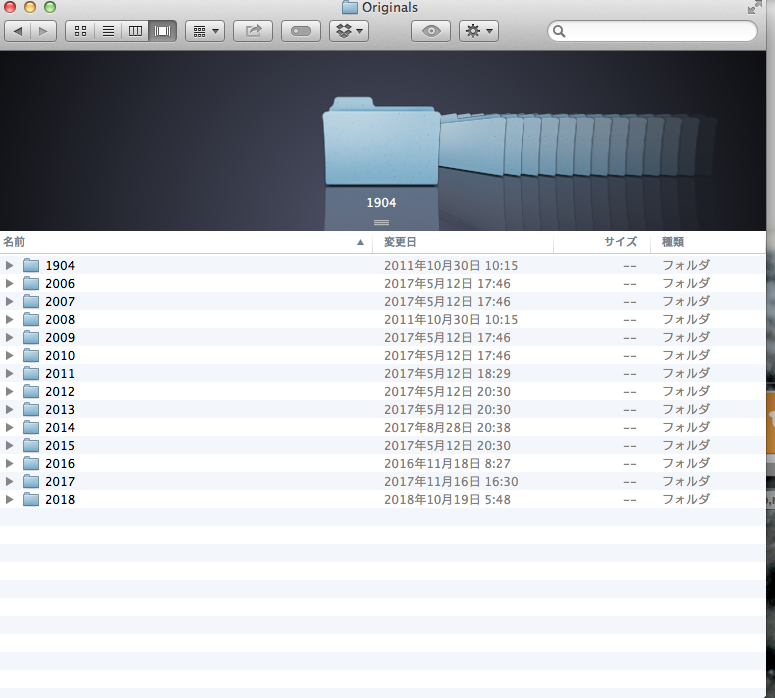Image resolution: width=775 pixels, height=698 pixels.
Task: Click the 2006 row folder icon
Action: (31, 283)
